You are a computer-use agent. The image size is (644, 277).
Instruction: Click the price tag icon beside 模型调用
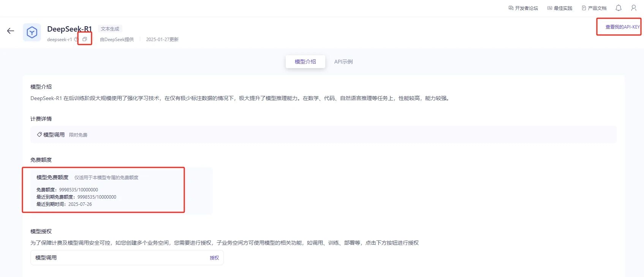tap(39, 135)
